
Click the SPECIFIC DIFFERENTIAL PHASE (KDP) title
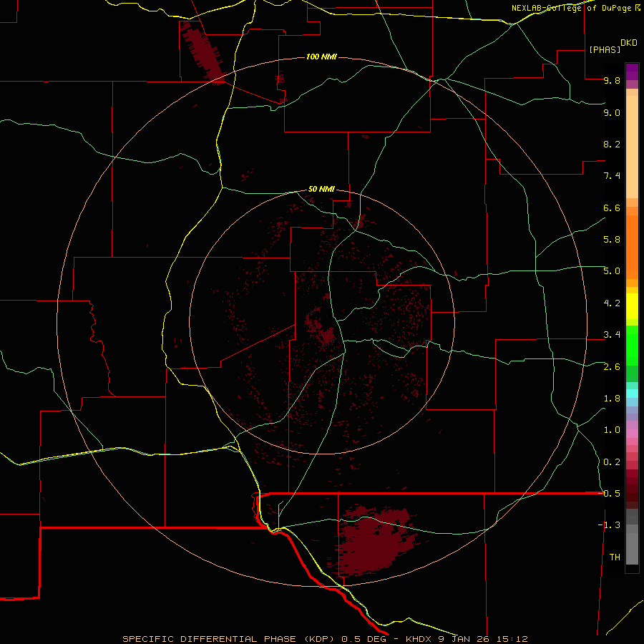tap(230, 639)
